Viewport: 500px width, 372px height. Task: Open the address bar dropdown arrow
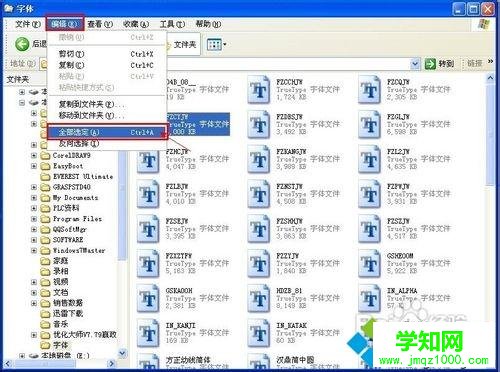click(415, 63)
